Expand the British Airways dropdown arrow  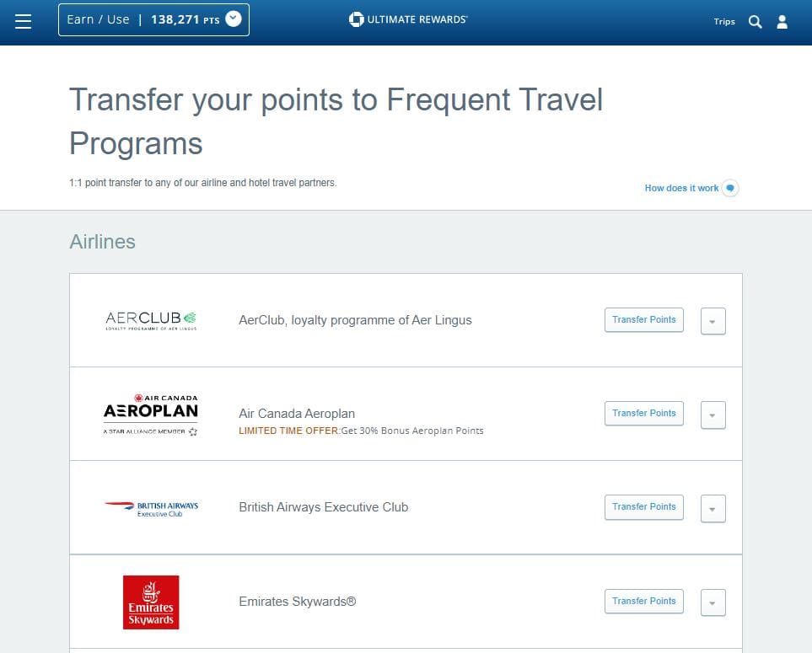tap(713, 508)
